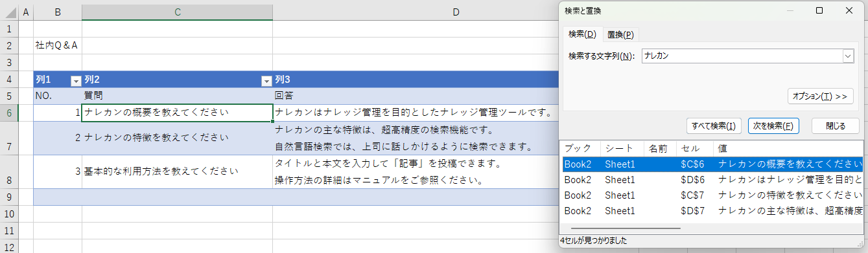The width and height of the screenshot is (868, 253).
Task: Select the $D$7 search result row
Action: (x=712, y=210)
